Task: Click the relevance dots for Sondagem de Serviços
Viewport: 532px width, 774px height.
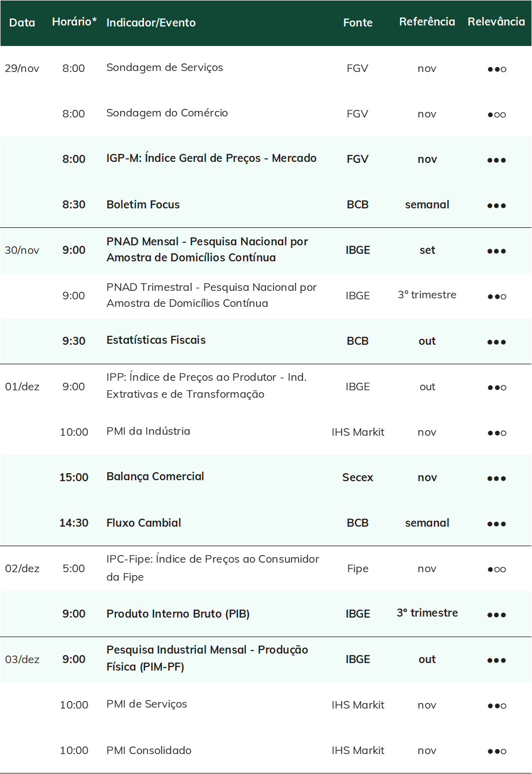Action: click(497, 69)
